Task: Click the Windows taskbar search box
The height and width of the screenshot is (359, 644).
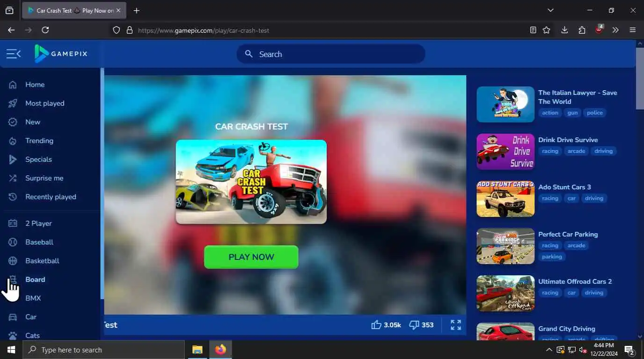Action: coord(104,350)
